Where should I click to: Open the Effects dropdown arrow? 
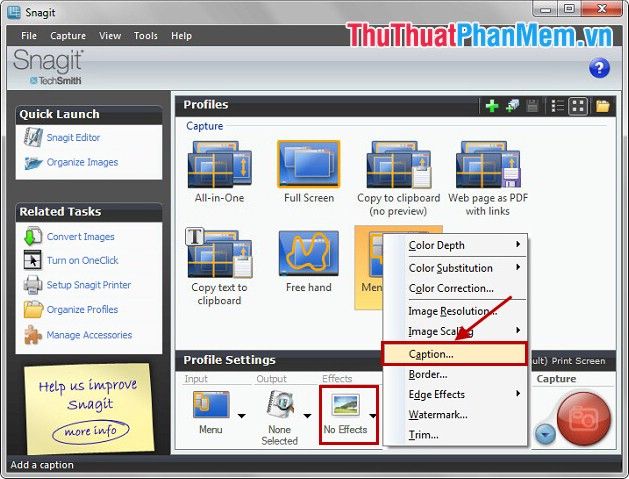373,416
